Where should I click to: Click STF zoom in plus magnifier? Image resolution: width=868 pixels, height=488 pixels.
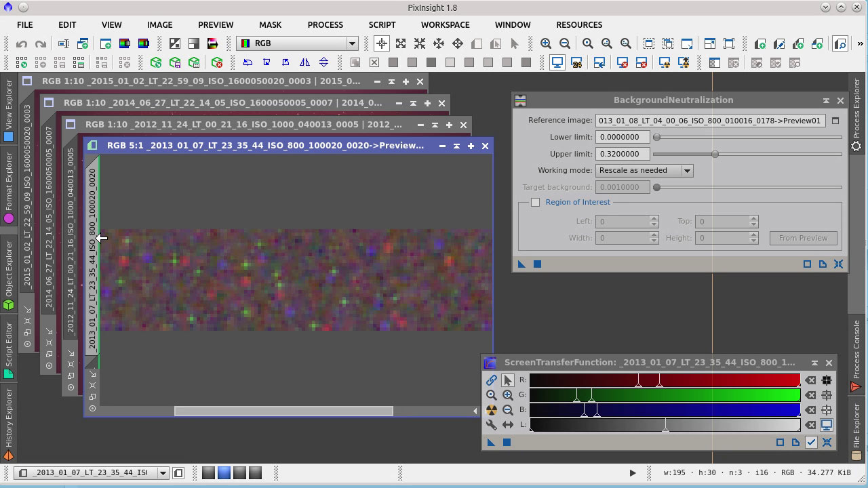pos(508,395)
